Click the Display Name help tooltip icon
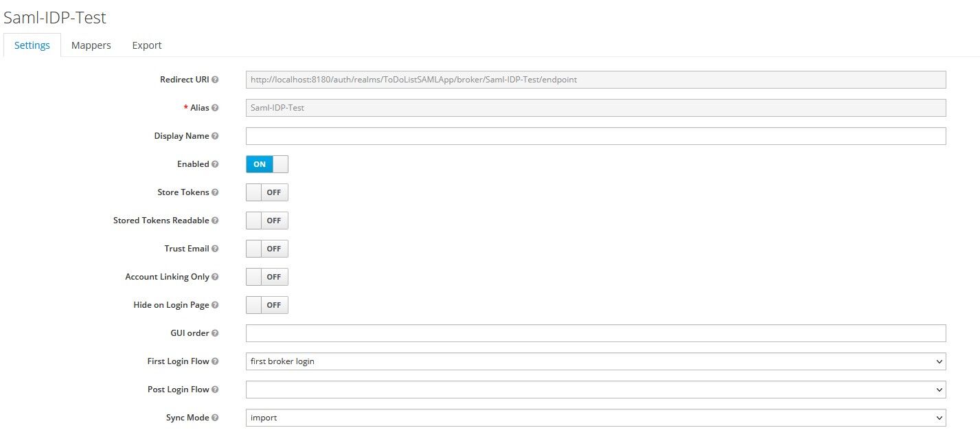980x439 pixels. pyautogui.click(x=216, y=136)
